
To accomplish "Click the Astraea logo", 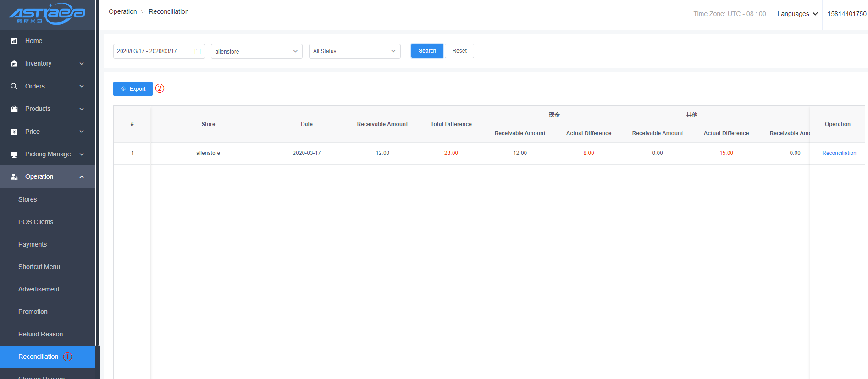I will click(x=47, y=14).
